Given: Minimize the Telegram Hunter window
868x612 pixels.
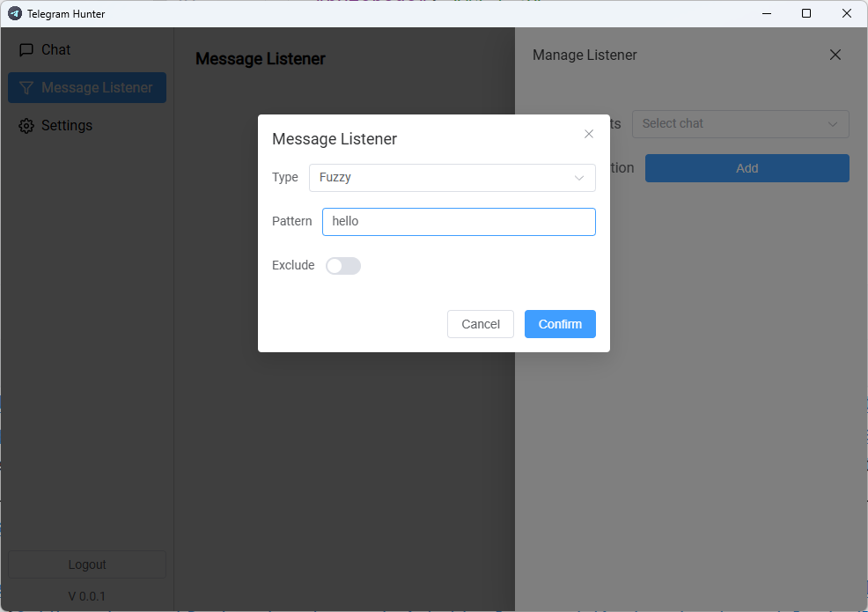Looking at the screenshot, I should pos(766,13).
